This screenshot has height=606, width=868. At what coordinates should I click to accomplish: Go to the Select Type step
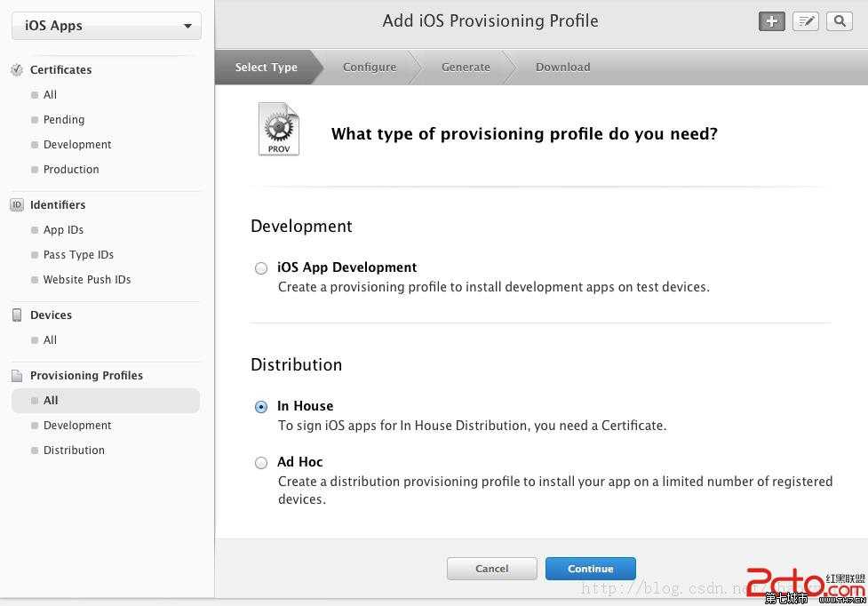[267, 67]
